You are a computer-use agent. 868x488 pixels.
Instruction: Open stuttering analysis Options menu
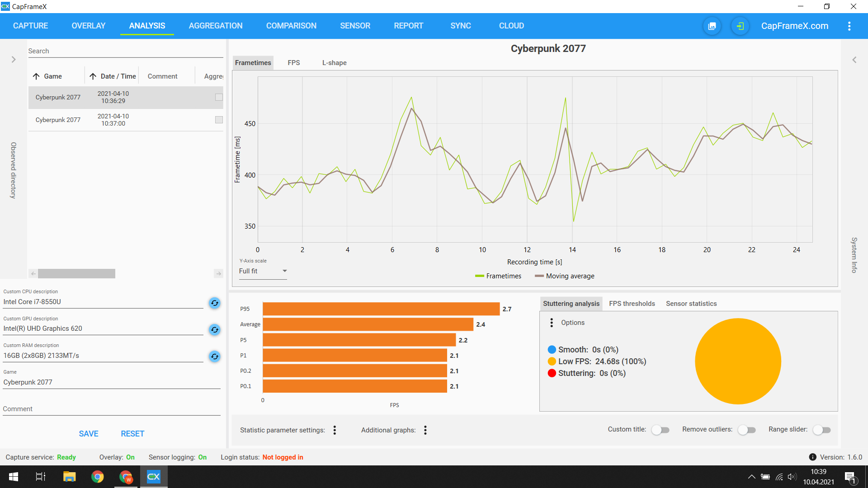click(552, 323)
